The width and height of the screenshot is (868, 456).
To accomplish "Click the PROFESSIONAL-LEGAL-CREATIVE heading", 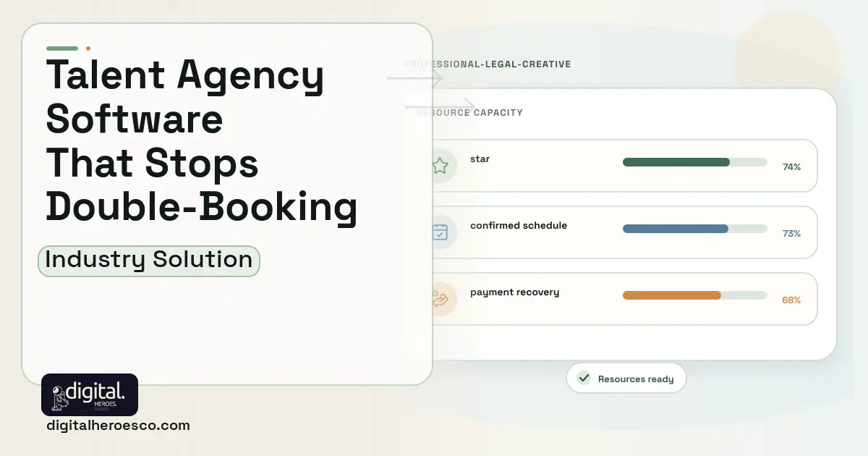I will tap(486, 64).
